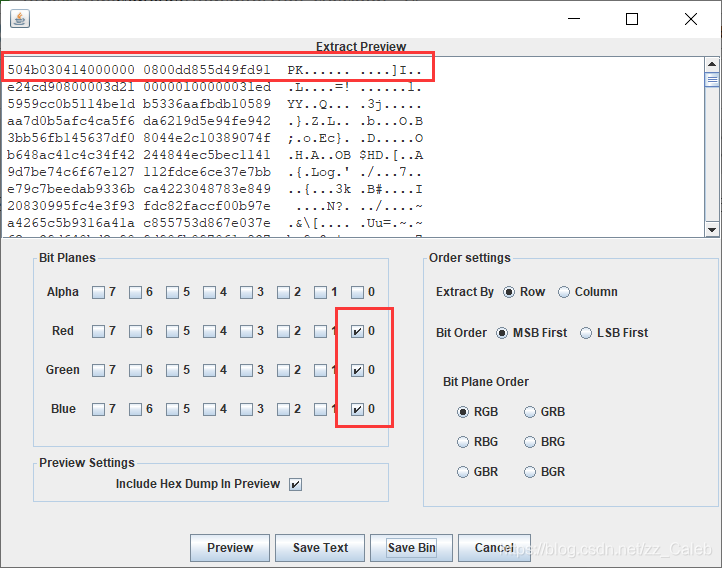The height and width of the screenshot is (568, 722).
Task: Click hex line starting 20830995fc4e3f93
Action: 215,206
